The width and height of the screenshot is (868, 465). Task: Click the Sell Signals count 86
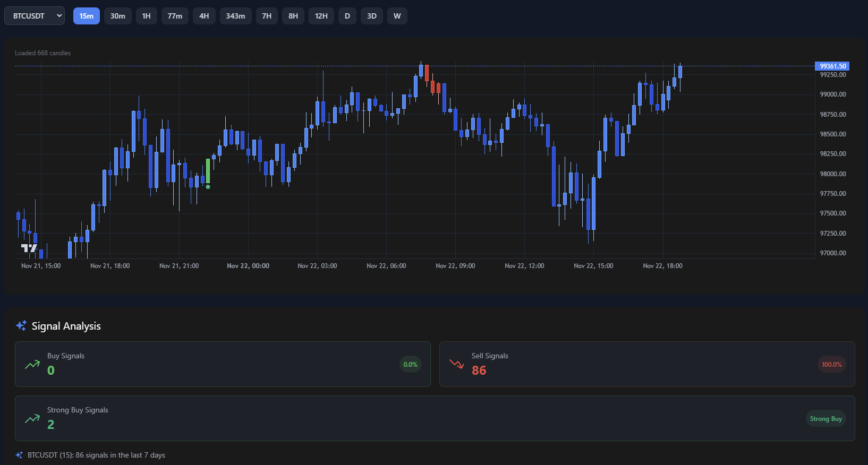pyautogui.click(x=479, y=371)
